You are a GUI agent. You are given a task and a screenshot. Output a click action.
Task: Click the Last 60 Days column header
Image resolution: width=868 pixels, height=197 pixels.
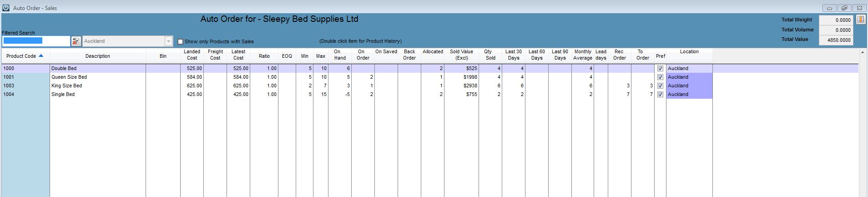(x=537, y=55)
